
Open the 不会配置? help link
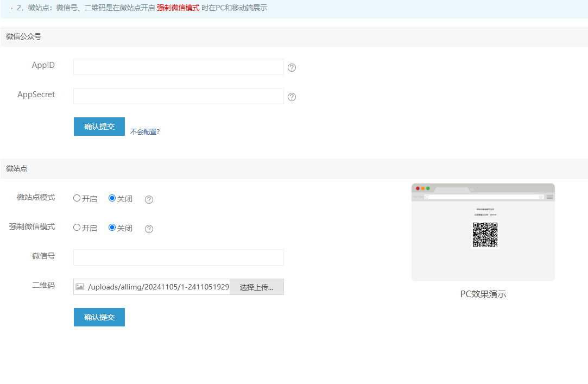pyautogui.click(x=145, y=131)
